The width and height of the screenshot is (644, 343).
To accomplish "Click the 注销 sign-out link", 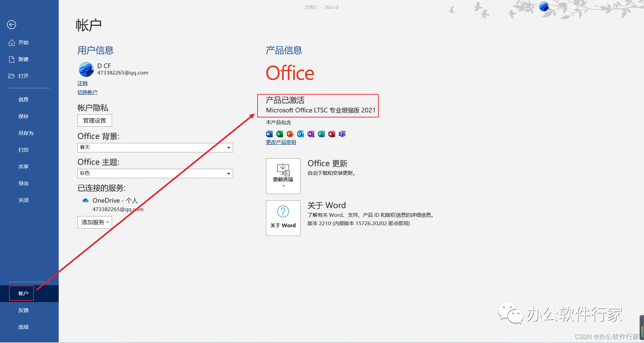I will click(x=82, y=83).
